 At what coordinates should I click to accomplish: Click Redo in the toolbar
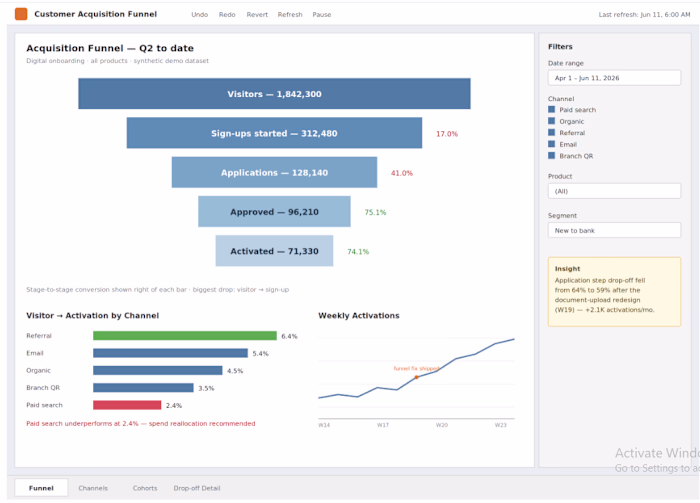[x=227, y=15]
